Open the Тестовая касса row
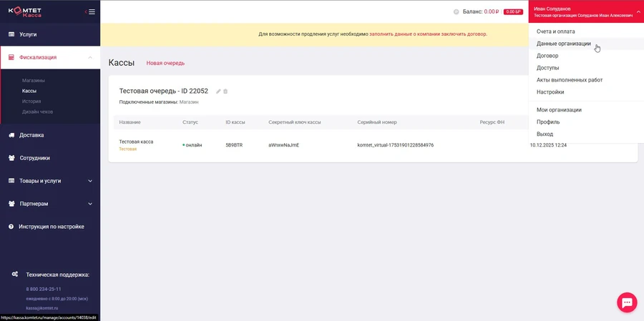Screen dimensions: 644x321 point(136,142)
